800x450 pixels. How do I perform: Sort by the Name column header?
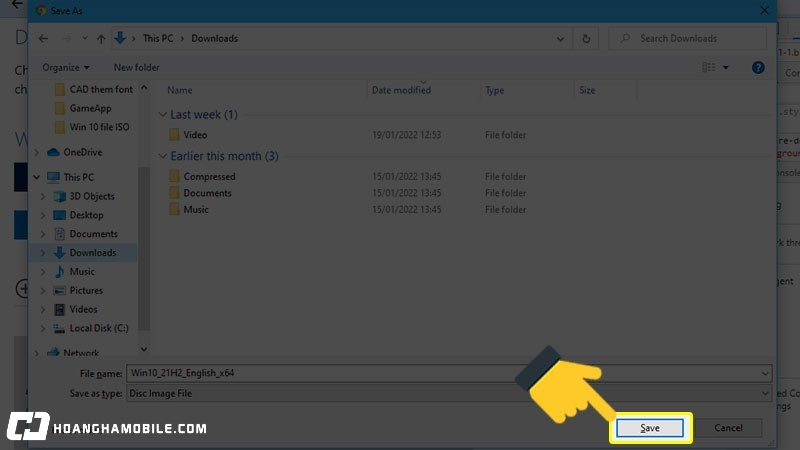click(180, 90)
